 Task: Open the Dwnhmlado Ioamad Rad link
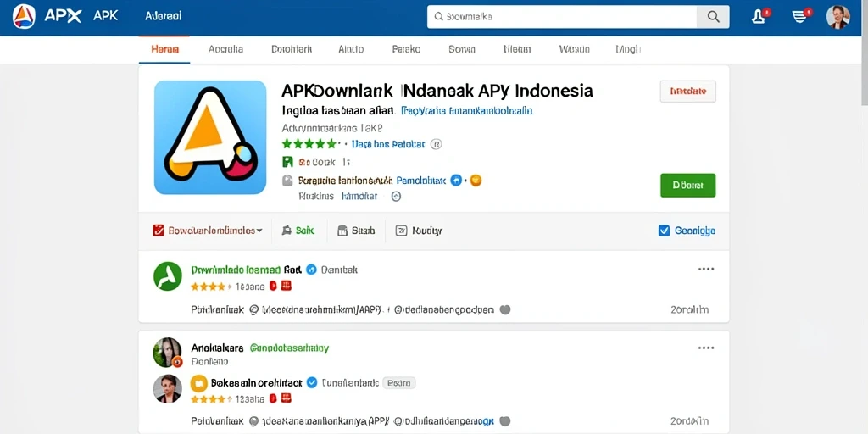pyautogui.click(x=246, y=270)
